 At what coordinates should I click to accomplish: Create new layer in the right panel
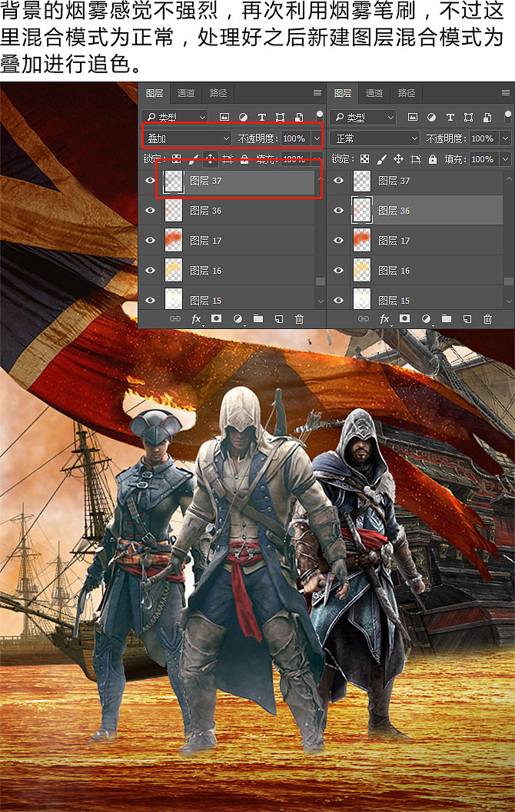[x=467, y=318]
